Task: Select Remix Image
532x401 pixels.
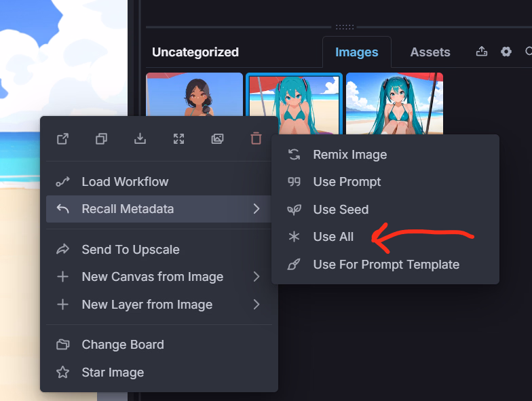Action: (385, 155)
